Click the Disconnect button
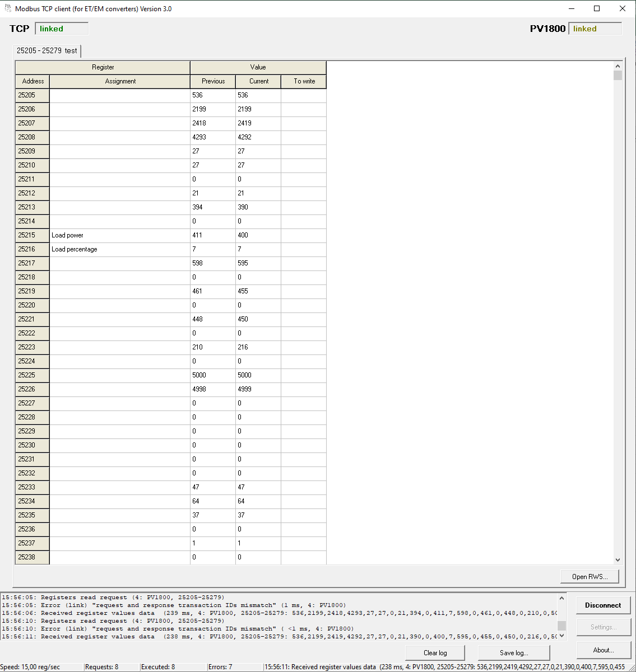636x672 pixels. coord(603,605)
